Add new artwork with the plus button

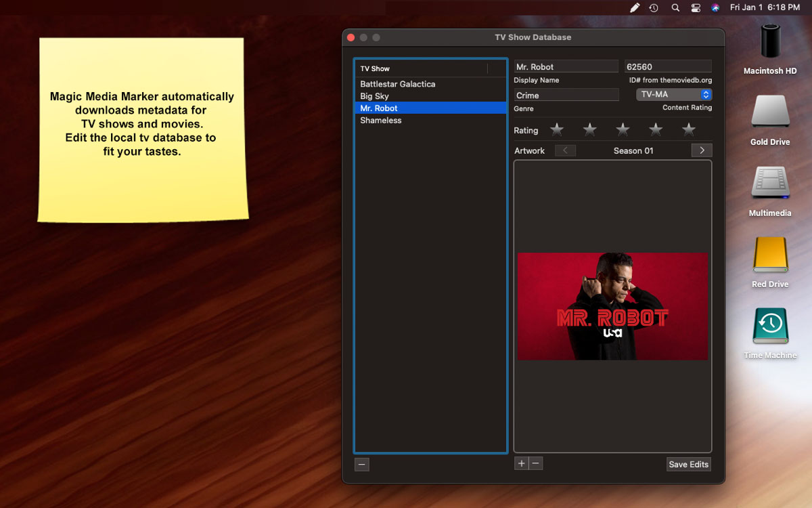pos(521,463)
